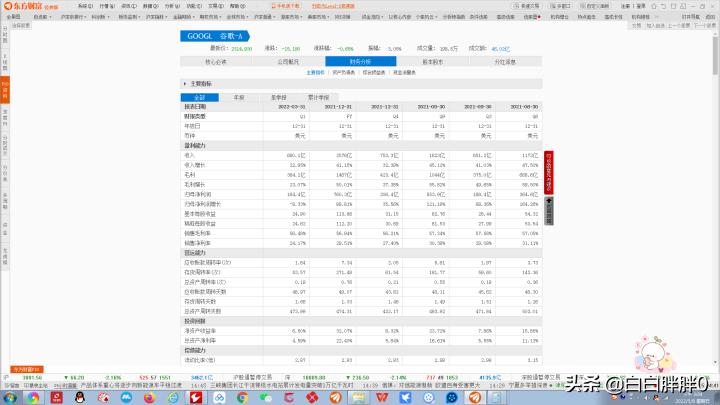Click the dark back-to-top side button
Screen dimensions: 720x405
pos(549,211)
